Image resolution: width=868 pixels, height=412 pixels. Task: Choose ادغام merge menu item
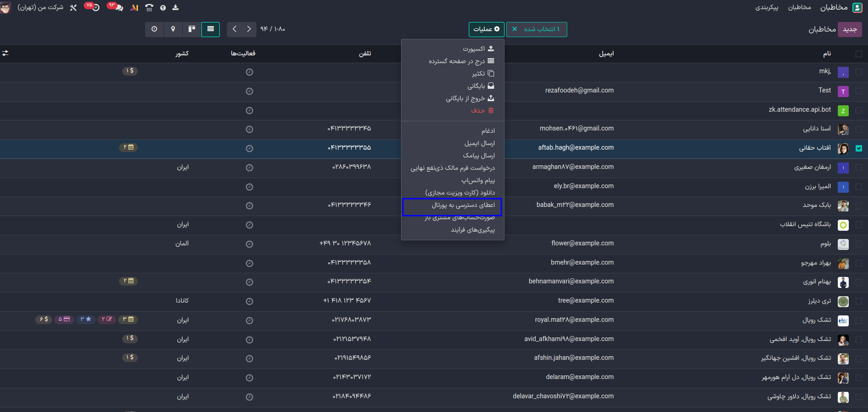tap(453, 131)
